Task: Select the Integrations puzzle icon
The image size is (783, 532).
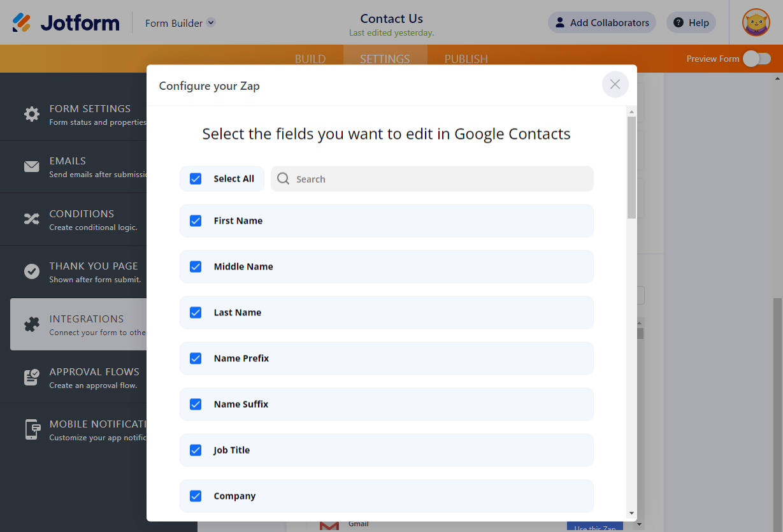Action: point(32,324)
